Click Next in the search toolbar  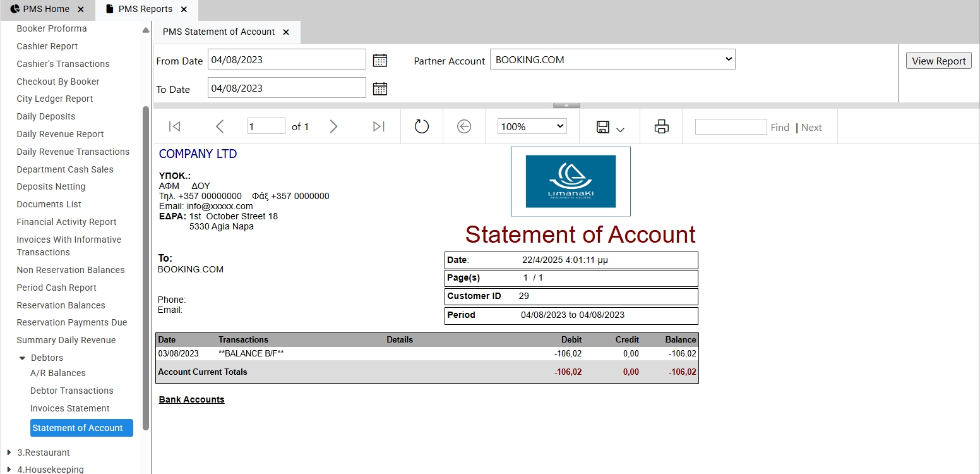(x=811, y=127)
